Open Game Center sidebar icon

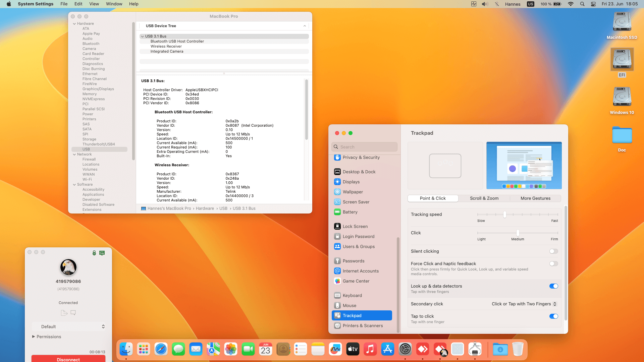[337, 281]
